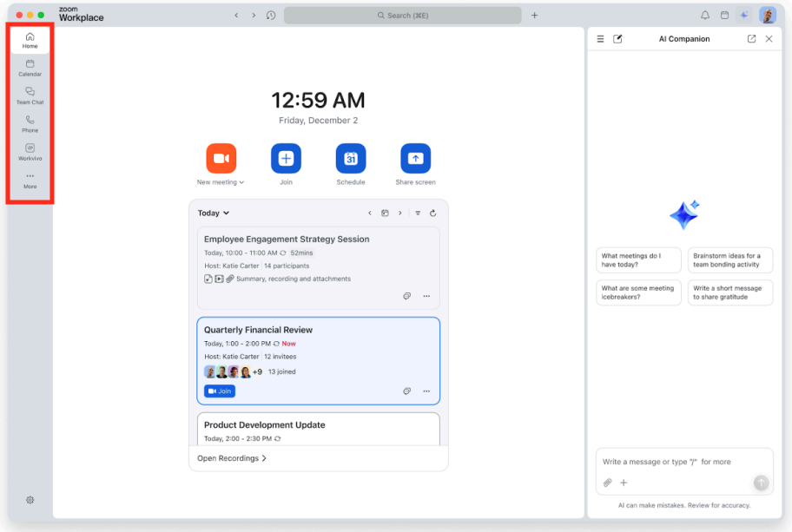Image resolution: width=792 pixels, height=532 pixels.
Task: Open the More options in the sidebar
Action: pos(30,181)
